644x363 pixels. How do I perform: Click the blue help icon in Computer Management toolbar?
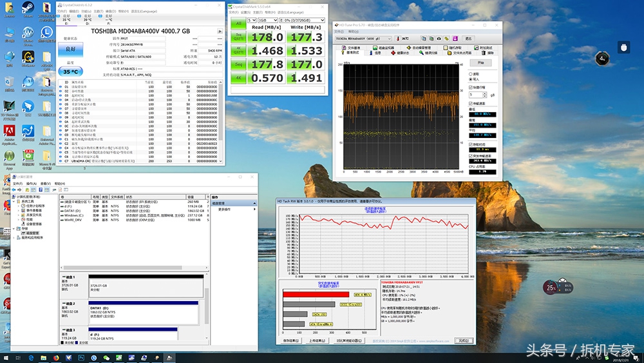click(41, 190)
